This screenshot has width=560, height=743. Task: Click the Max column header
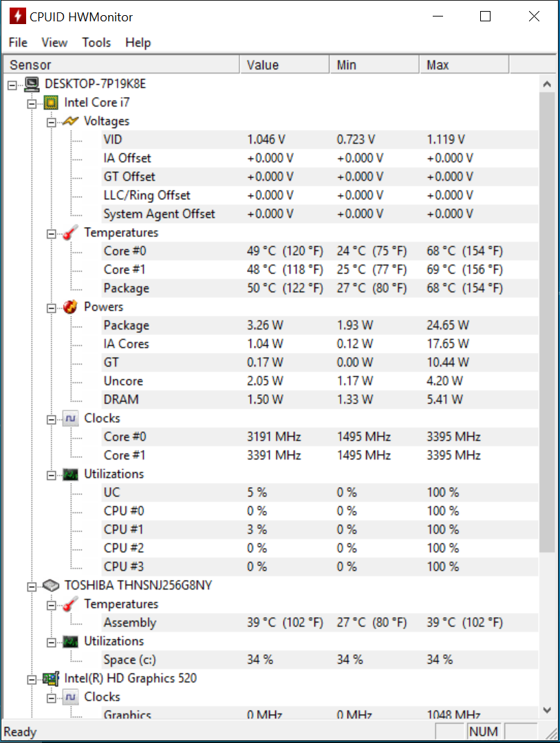click(464, 65)
